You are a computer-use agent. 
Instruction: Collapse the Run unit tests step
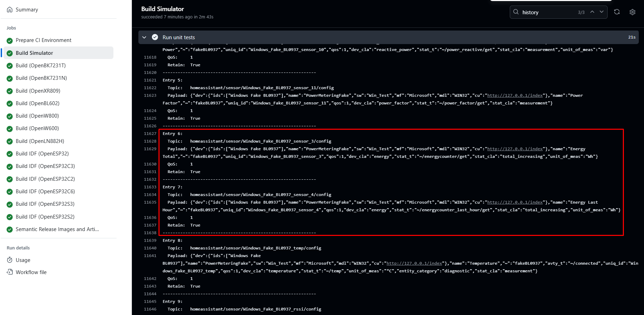click(x=144, y=37)
